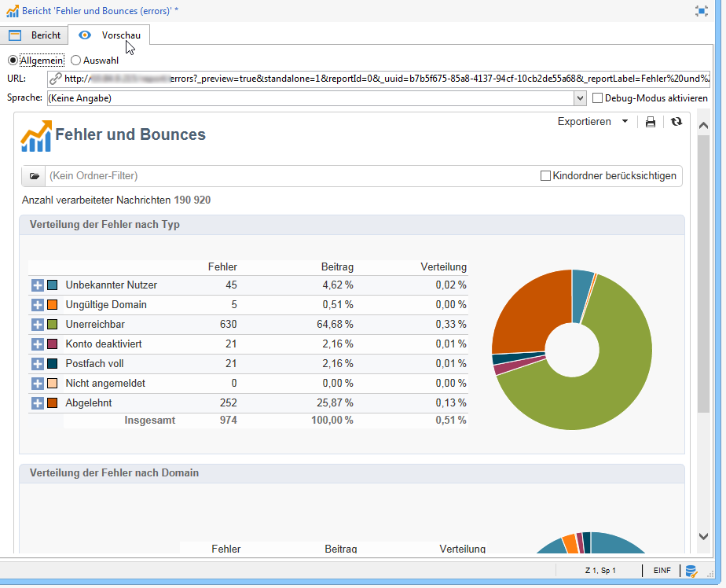Click the Abgelehnt dark orange color swatch
Image resolution: width=726 pixels, height=588 pixels.
53,403
